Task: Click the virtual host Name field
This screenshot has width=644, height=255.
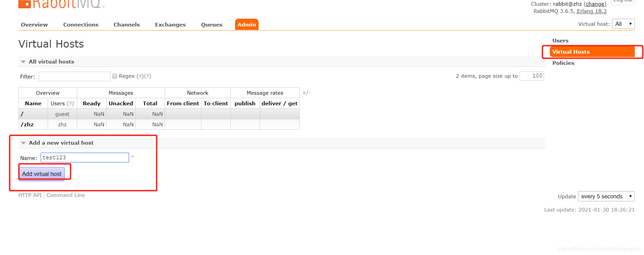Action: [x=85, y=158]
